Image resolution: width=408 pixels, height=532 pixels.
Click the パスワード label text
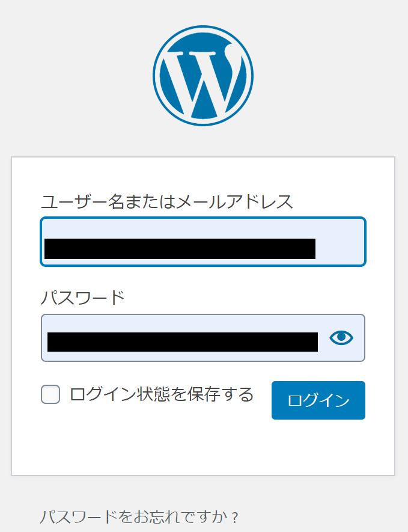coord(83,298)
